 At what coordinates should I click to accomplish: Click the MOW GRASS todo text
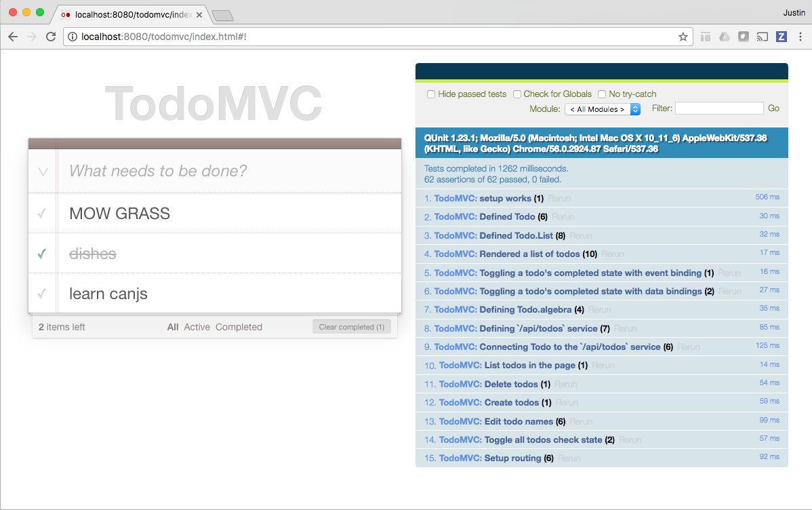click(x=119, y=214)
